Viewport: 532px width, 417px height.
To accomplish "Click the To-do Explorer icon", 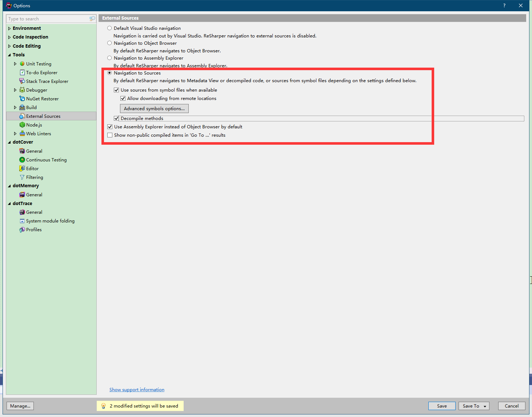I will [22, 72].
